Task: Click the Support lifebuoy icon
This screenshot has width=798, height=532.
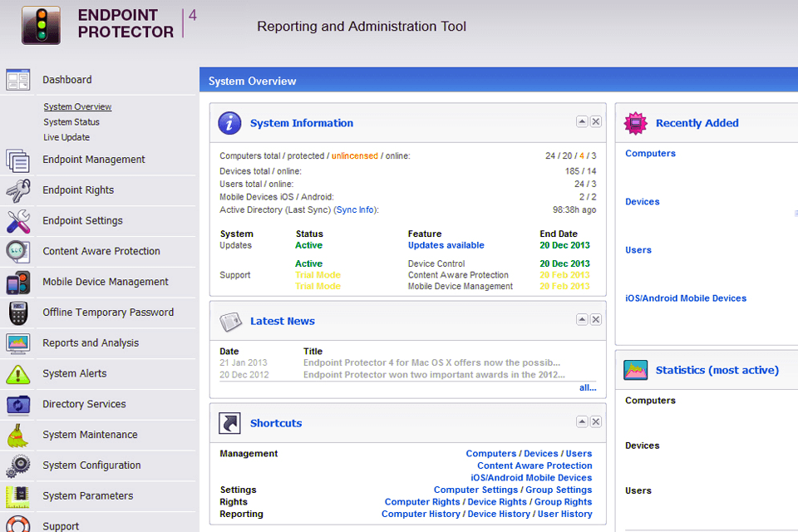Action: click(17, 525)
